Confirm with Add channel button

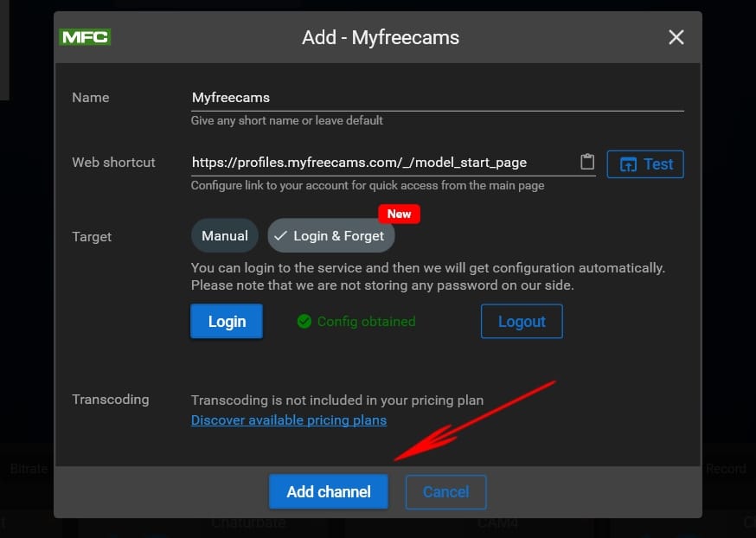pos(329,491)
